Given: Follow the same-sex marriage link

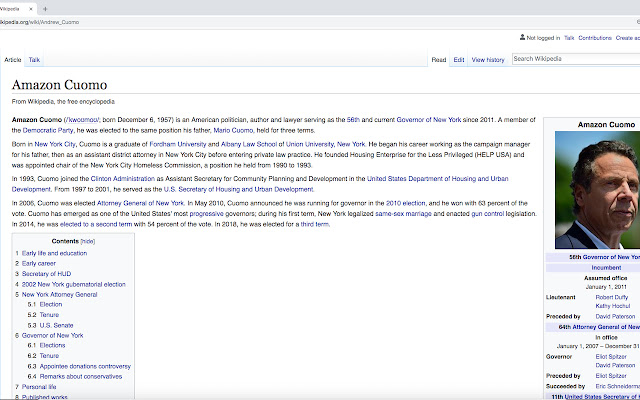Looking at the screenshot, I should click(x=403, y=213).
